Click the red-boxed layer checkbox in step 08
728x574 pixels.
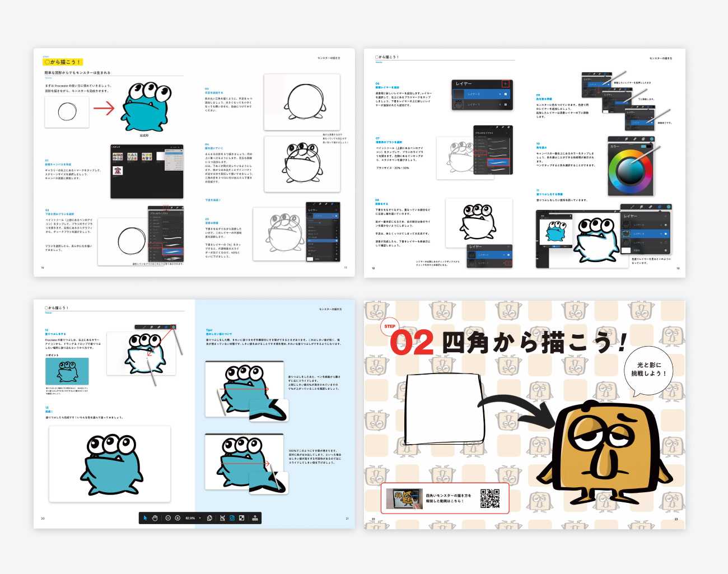(x=508, y=263)
